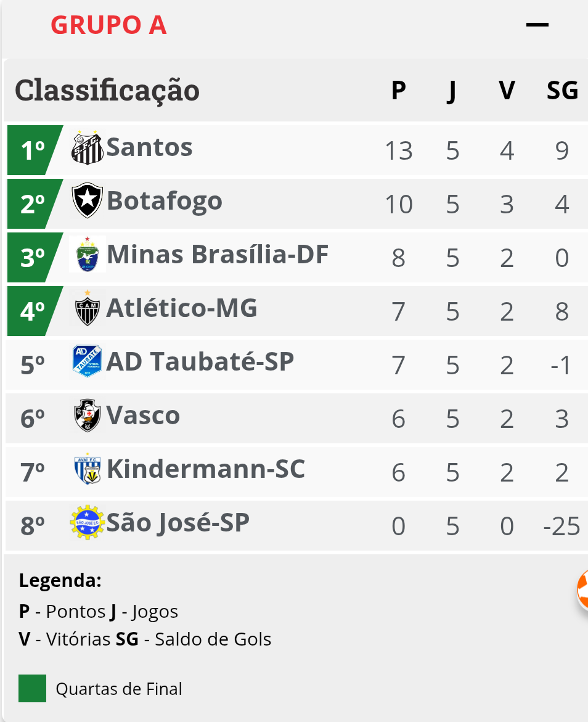
Task: Click the orange floating ball button
Action: point(582,590)
